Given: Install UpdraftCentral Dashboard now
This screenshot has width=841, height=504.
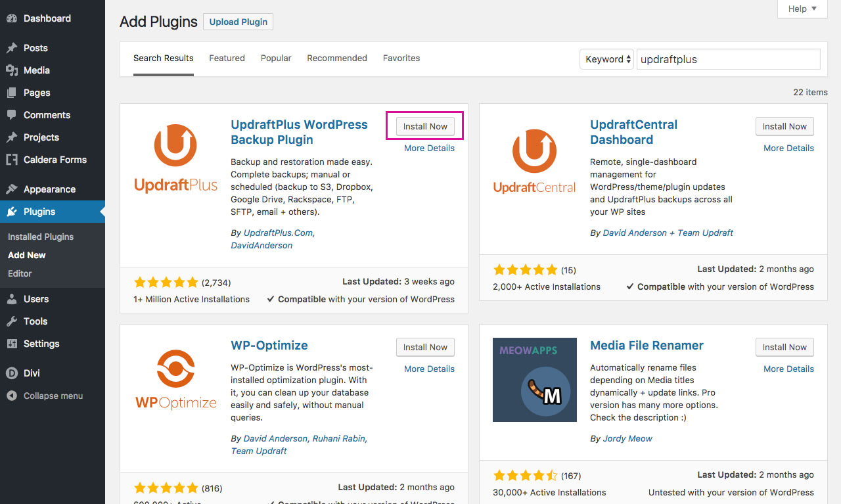Looking at the screenshot, I should point(784,126).
